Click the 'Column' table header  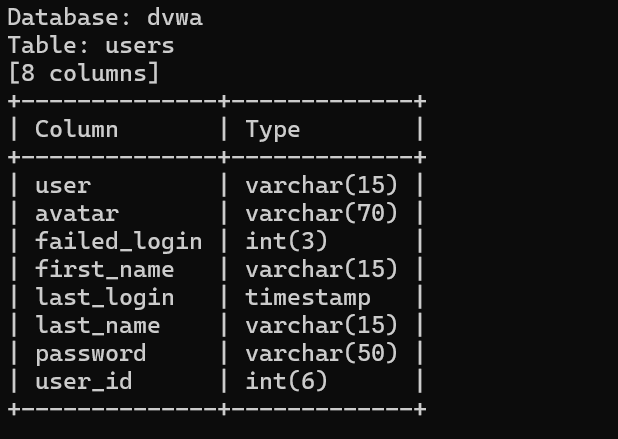76,129
